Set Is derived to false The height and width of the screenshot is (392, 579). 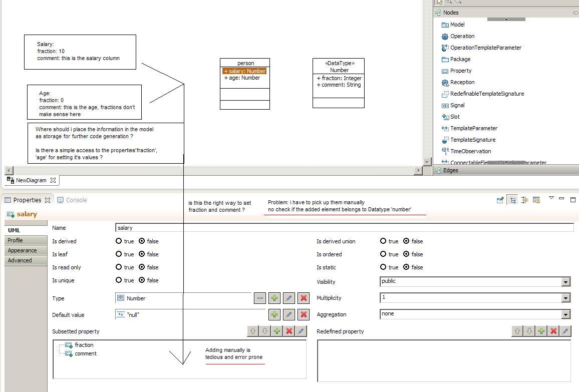click(x=142, y=241)
